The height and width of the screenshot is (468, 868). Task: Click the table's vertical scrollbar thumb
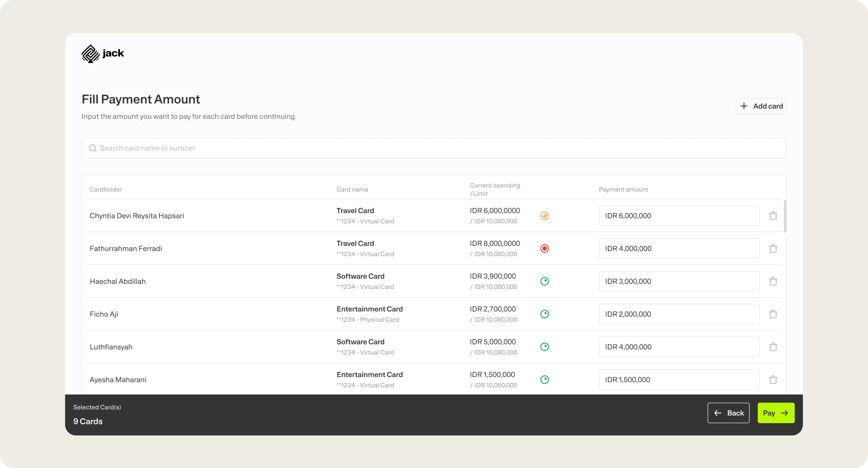785,216
